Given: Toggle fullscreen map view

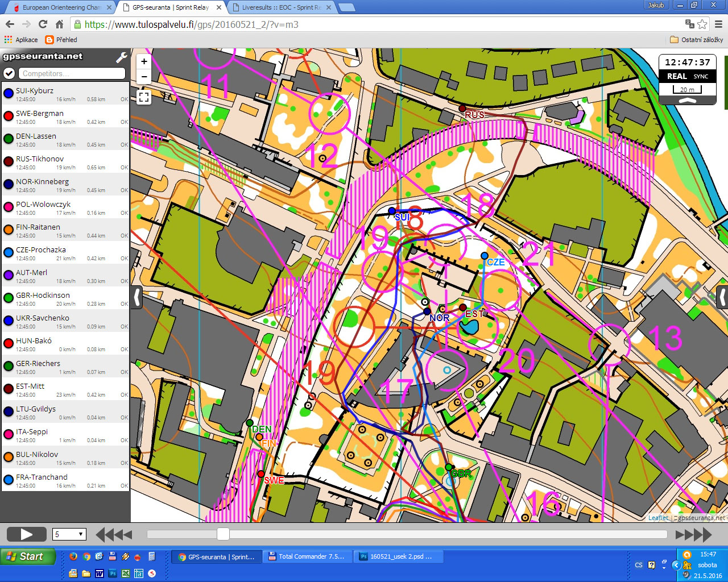Looking at the screenshot, I should pos(144,97).
